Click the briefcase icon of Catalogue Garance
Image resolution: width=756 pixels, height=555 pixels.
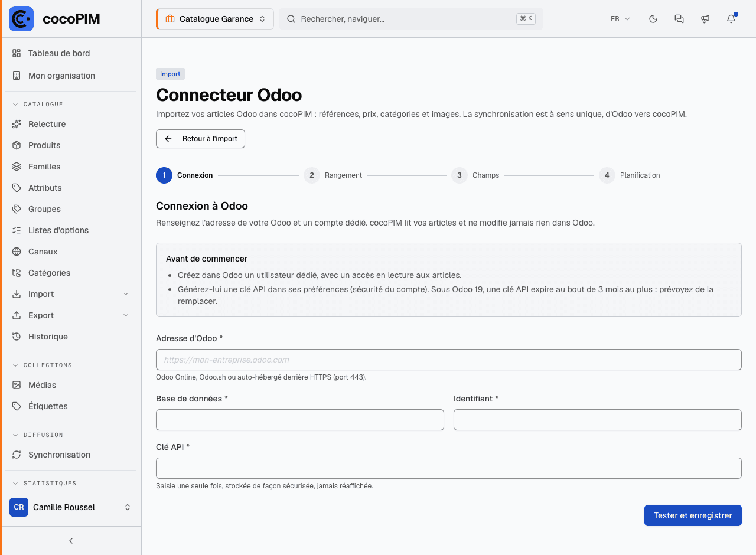pos(170,19)
